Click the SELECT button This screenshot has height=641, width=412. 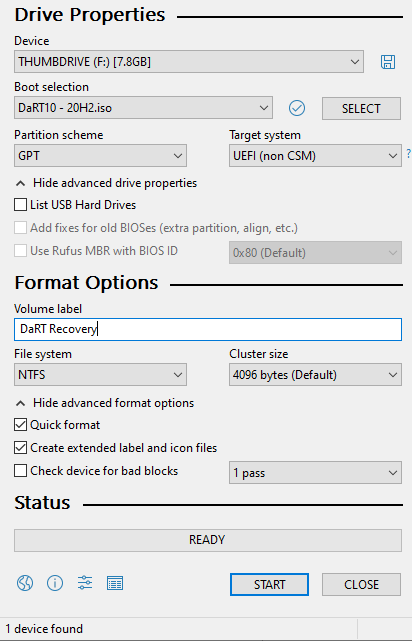point(361,108)
